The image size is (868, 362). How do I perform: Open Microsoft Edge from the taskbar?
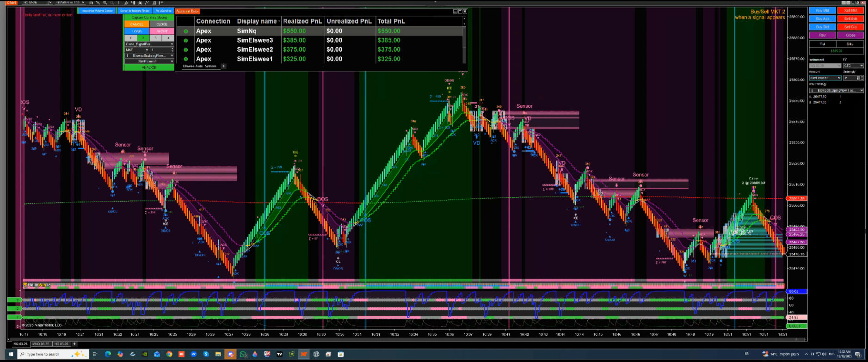tap(108, 354)
